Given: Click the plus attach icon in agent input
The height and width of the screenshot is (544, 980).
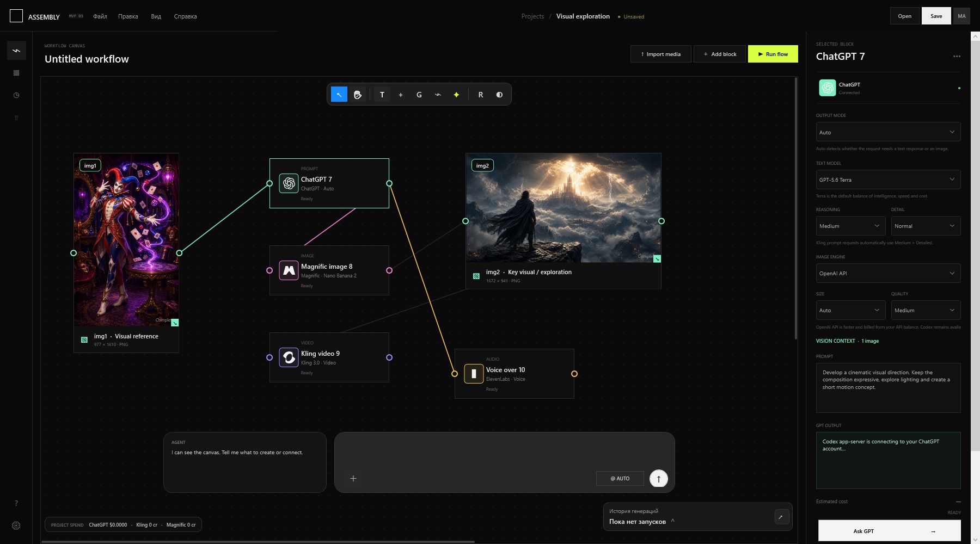Looking at the screenshot, I should 353,479.
